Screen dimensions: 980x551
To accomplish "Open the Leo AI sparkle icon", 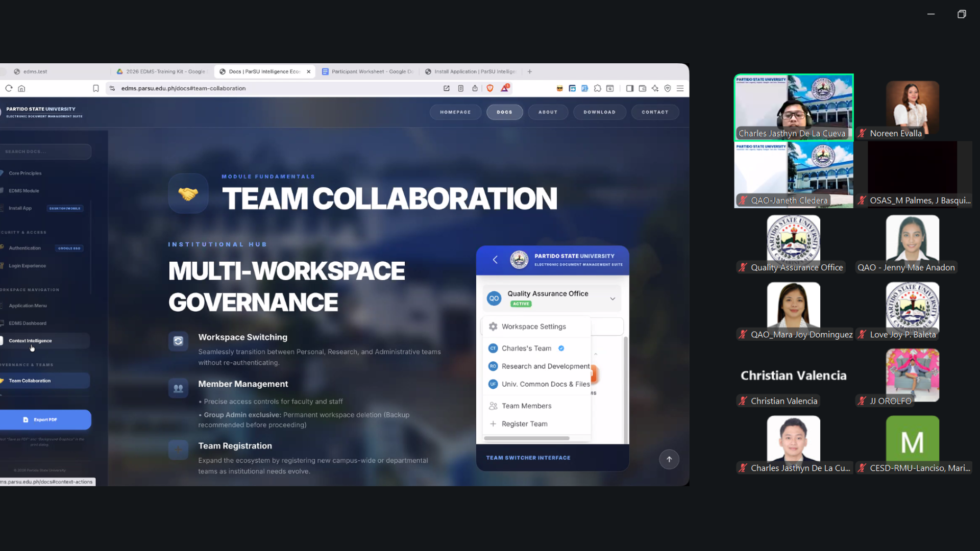I will (655, 88).
